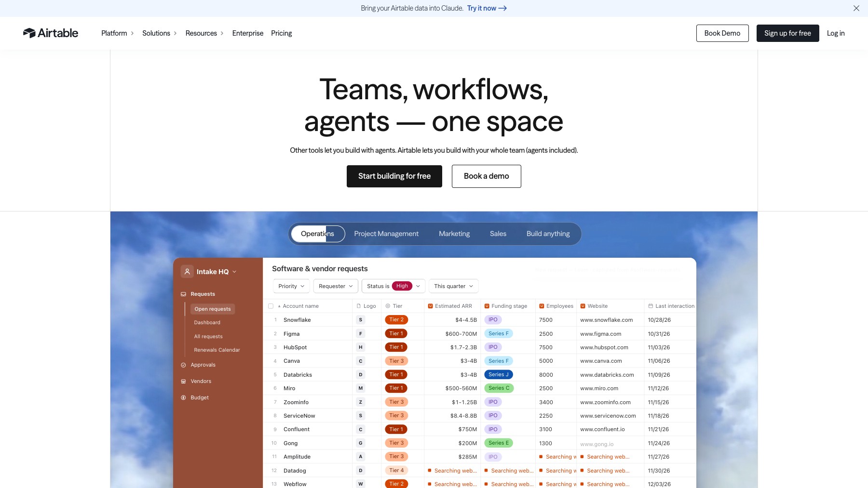
Task: Click the Gong row G logo badge
Action: [361, 443]
